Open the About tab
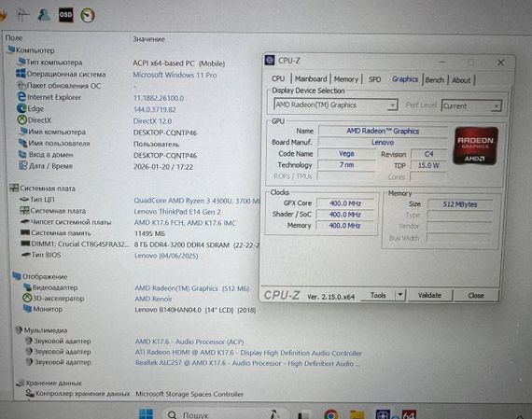The image size is (532, 419). (x=461, y=80)
